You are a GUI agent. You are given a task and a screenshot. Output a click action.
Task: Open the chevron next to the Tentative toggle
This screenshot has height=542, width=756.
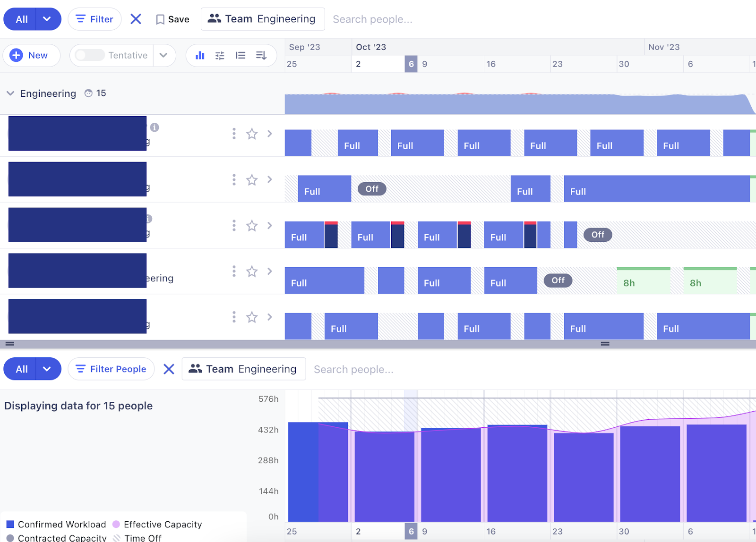(x=164, y=55)
